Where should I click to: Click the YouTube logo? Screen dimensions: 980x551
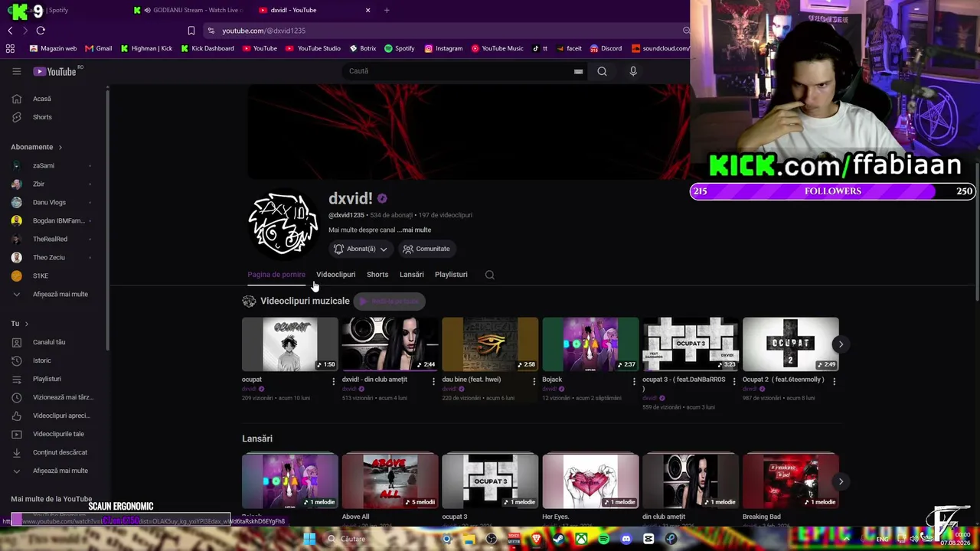(55, 71)
